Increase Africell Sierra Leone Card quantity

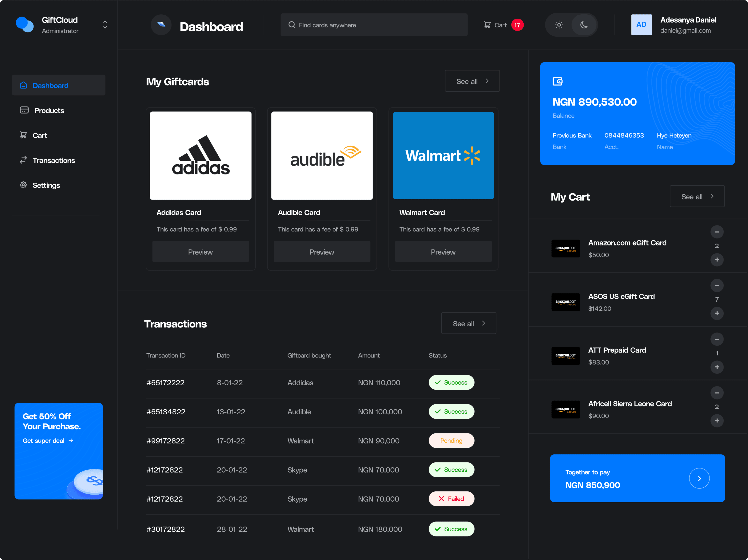(717, 421)
